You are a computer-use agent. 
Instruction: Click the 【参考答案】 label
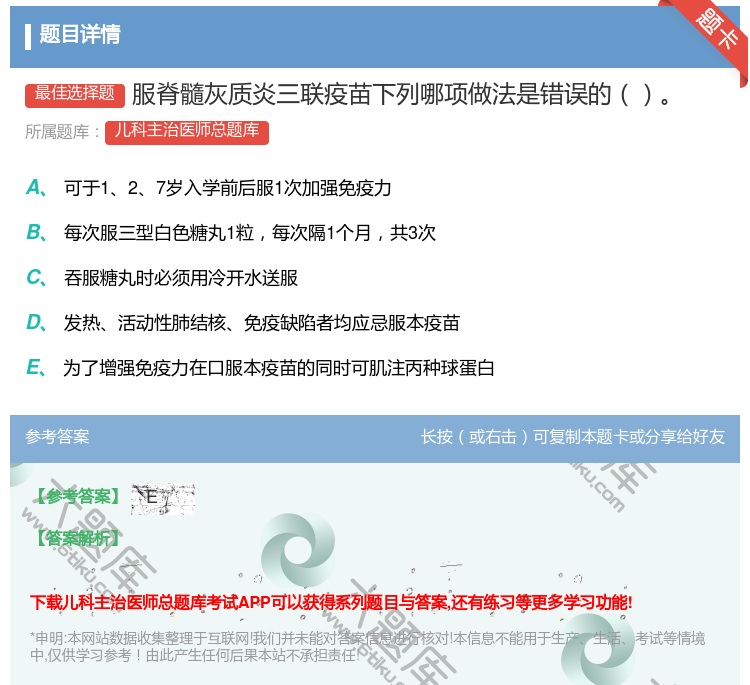78,497
